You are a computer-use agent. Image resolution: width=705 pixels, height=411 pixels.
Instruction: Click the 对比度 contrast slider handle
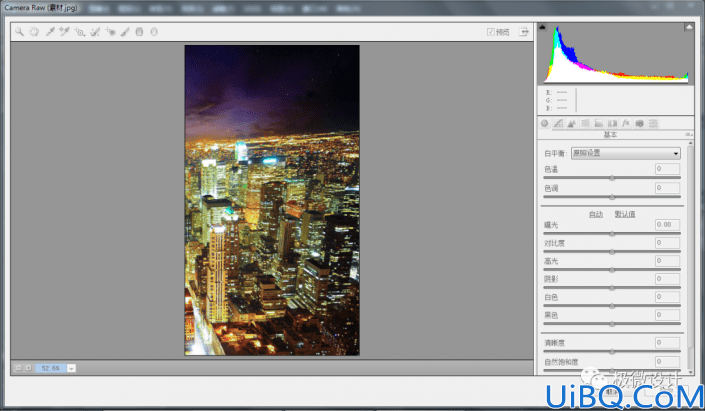(x=612, y=252)
